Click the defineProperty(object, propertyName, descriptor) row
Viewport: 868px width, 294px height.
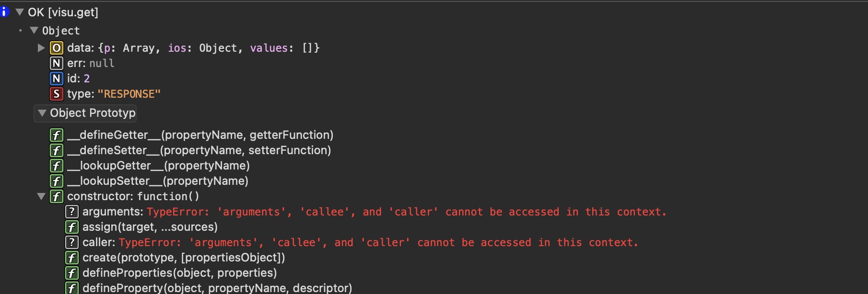tap(217, 288)
